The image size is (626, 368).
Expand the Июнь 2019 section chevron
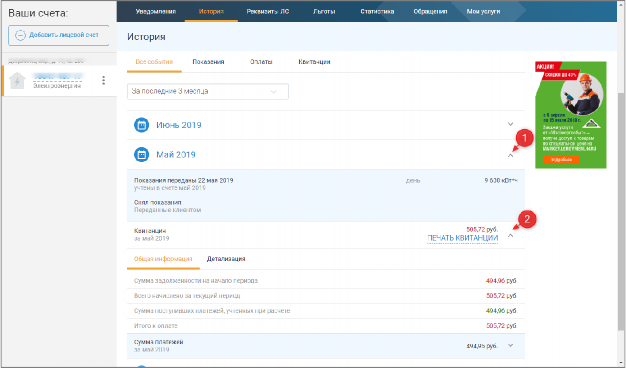tap(510, 124)
